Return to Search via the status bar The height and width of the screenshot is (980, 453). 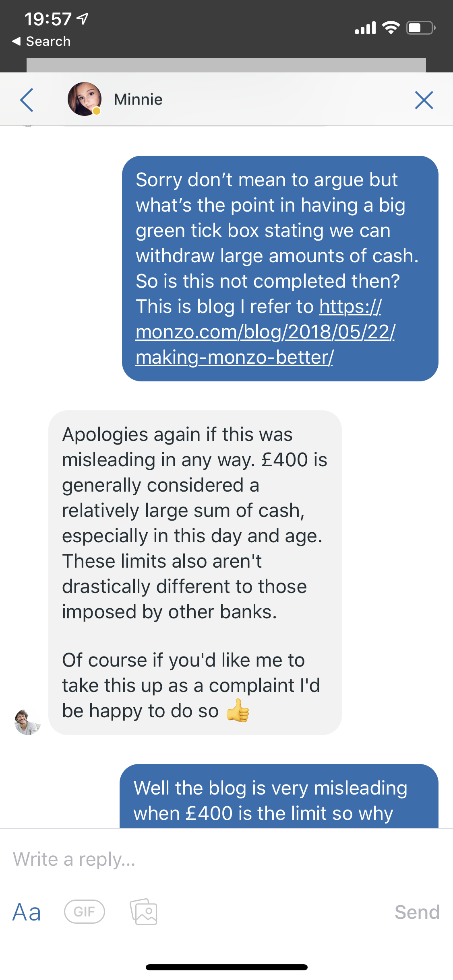click(41, 41)
